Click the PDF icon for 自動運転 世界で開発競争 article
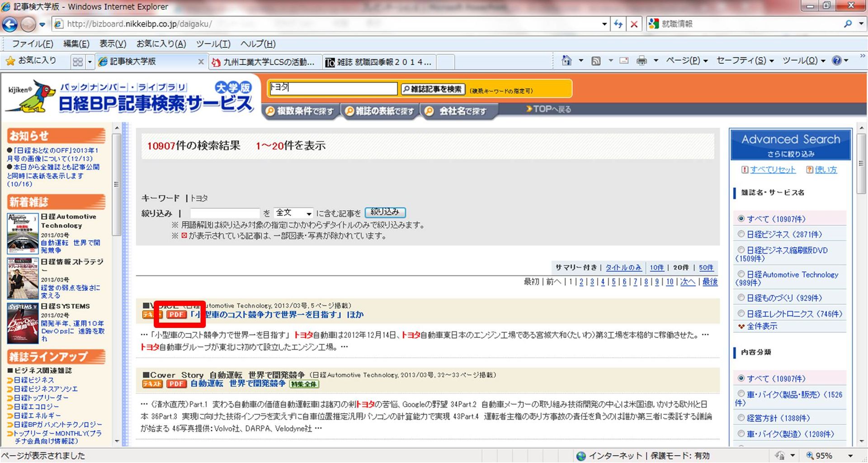This screenshot has width=868, height=463. pyautogui.click(x=176, y=384)
